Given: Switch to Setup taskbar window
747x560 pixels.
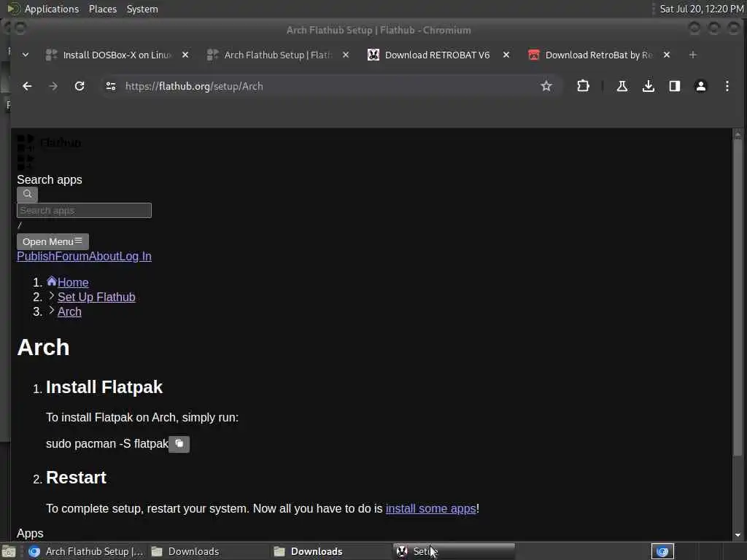Looking at the screenshot, I should (454, 551).
